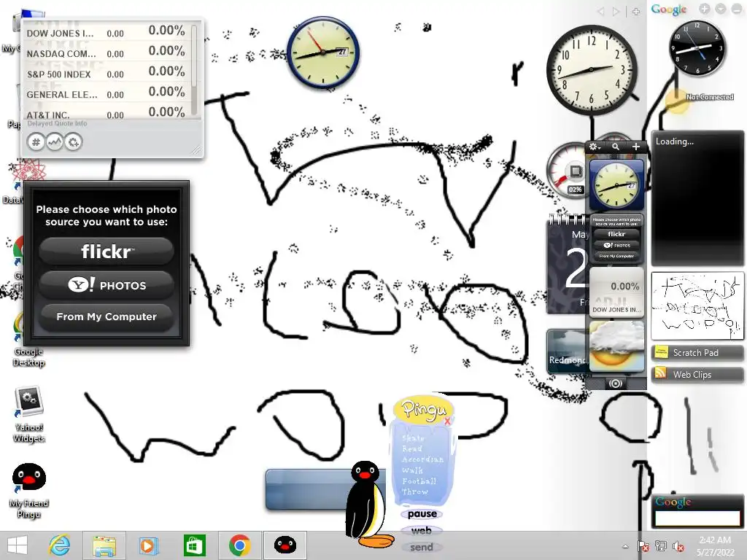Screen dimensions: 747x560
Task: Click the Google sidebar minimize minus button
Action: click(x=737, y=9)
